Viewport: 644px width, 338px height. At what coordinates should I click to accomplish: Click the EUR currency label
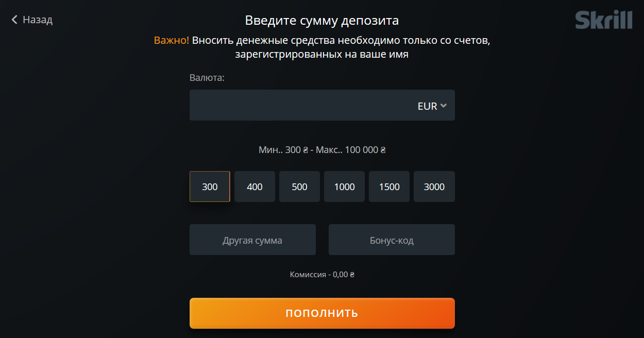(427, 106)
